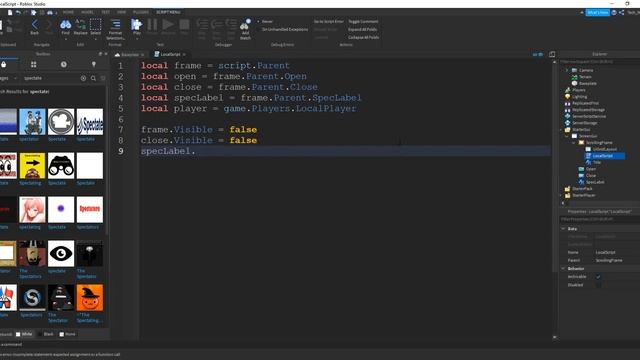
Task: Close the LocalScript editor tab
Action: pyautogui.click(x=184, y=54)
